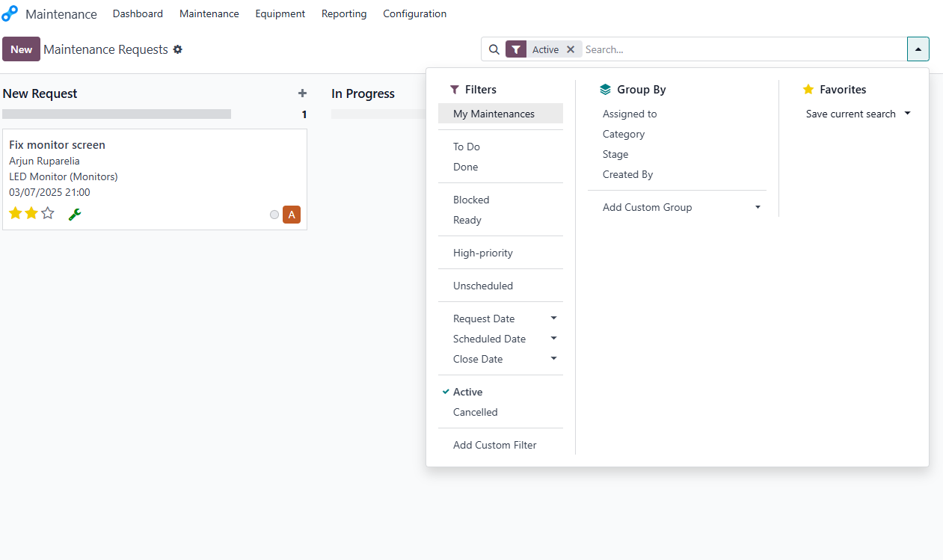Click the magnifying glass search icon

(494, 49)
